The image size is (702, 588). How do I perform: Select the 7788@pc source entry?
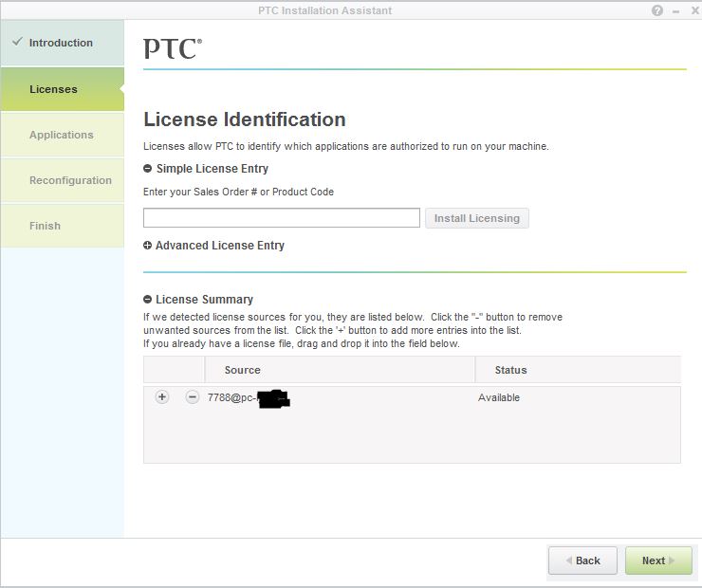249,397
